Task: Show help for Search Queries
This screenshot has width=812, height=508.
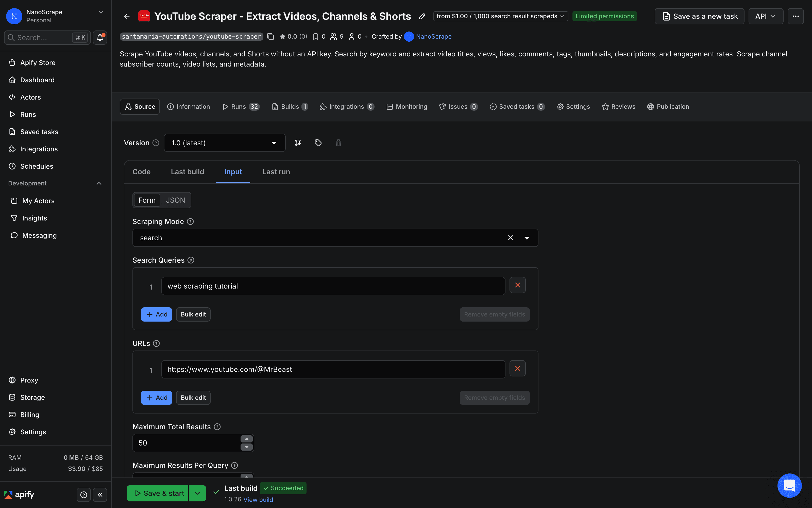Action: point(191,260)
